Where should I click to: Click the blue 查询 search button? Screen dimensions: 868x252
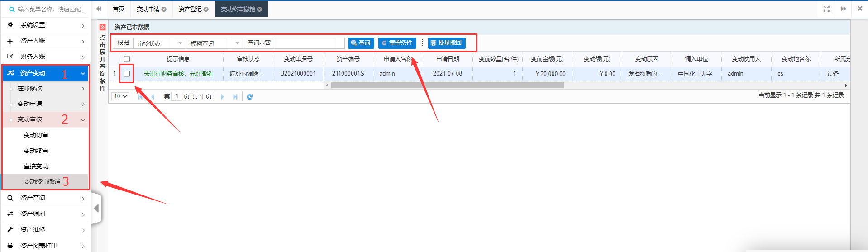coord(361,43)
